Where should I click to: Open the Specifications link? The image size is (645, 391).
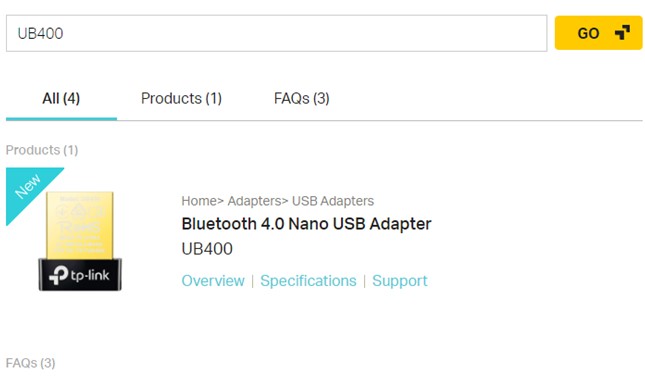pyautogui.click(x=309, y=281)
